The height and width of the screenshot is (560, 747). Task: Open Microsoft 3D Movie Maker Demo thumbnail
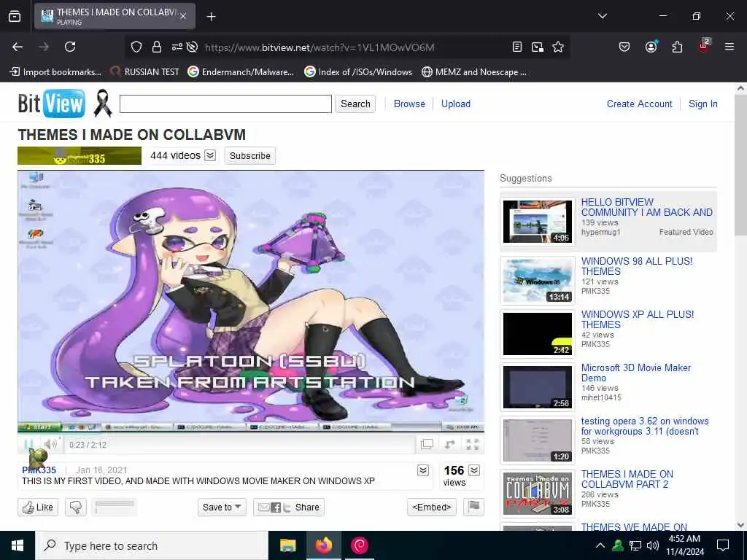(x=538, y=386)
